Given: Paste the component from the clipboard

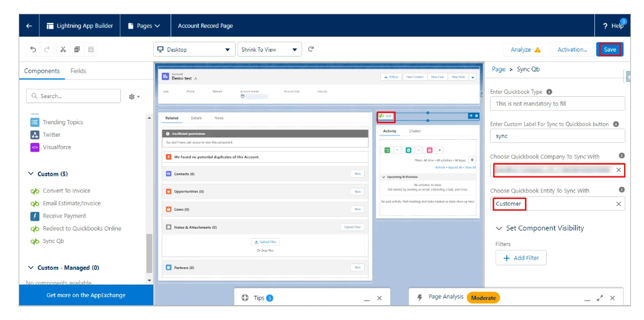Looking at the screenshot, I should 91,49.
